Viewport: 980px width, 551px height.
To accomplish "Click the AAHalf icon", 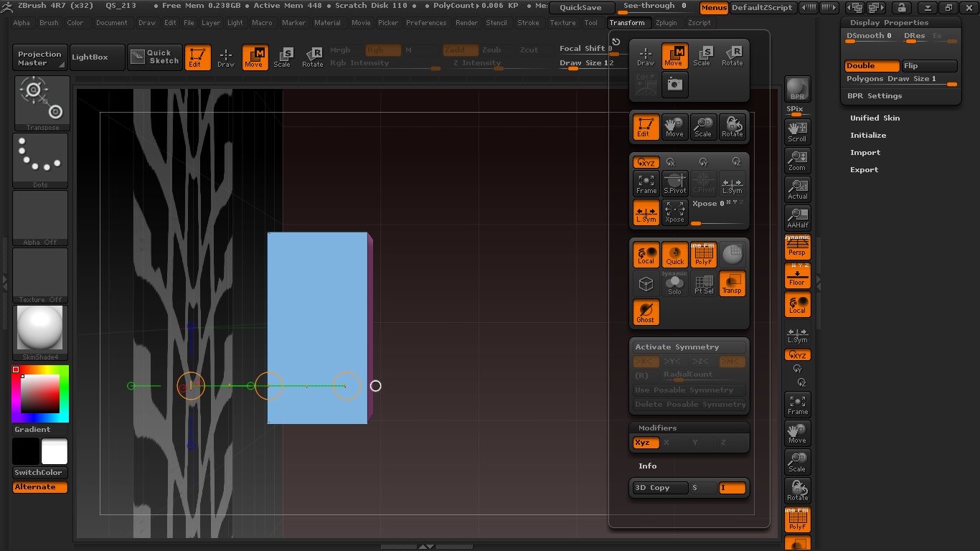I will (798, 217).
